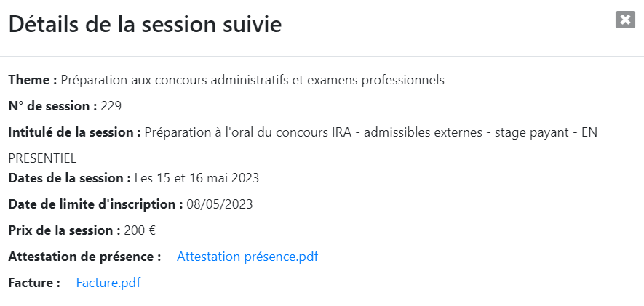Click the Intitulé de la session label
This screenshot has height=306, width=644.
click(75, 132)
